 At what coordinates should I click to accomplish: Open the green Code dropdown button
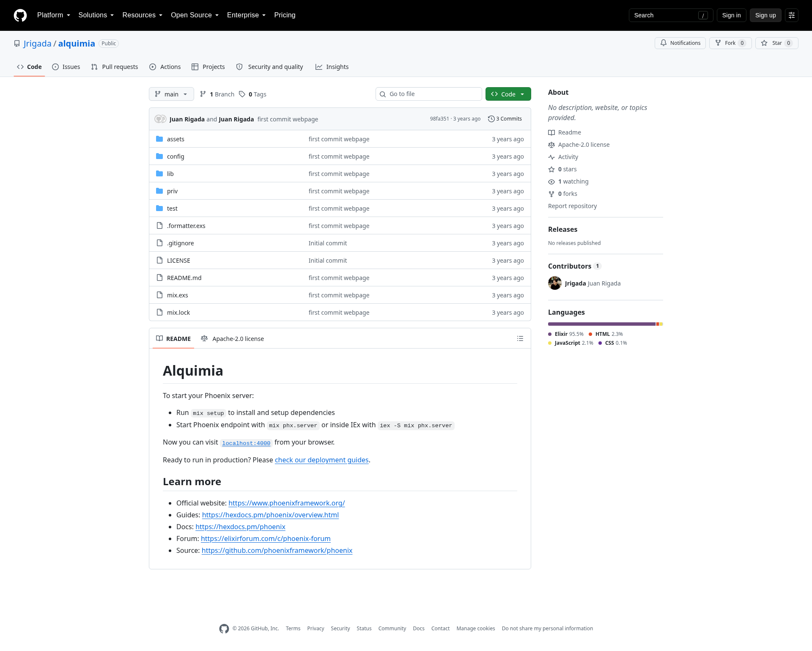[x=508, y=94]
